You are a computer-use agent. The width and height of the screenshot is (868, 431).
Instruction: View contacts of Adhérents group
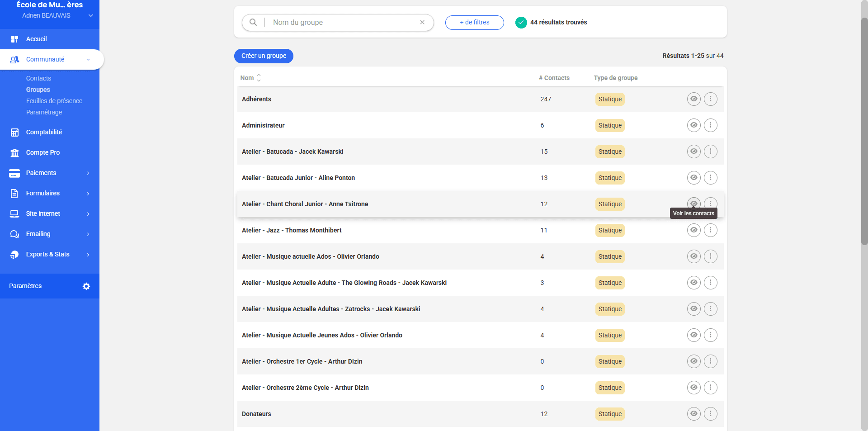pyautogui.click(x=693, y=99)
